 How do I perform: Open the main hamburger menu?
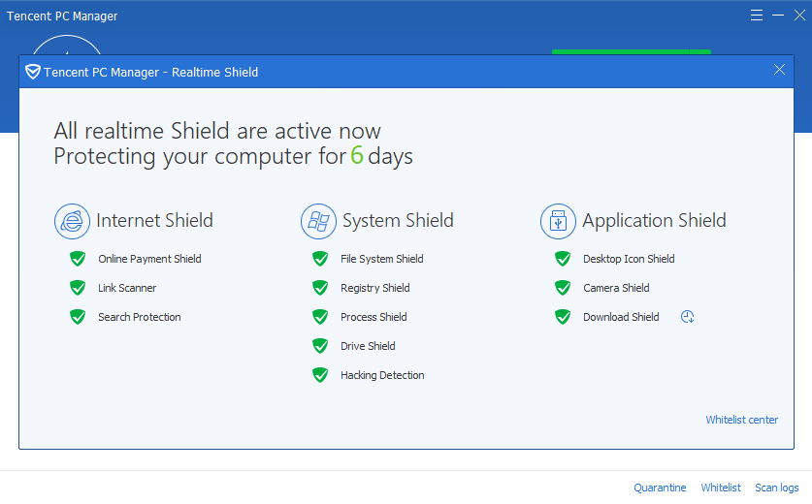pos(757,16)
